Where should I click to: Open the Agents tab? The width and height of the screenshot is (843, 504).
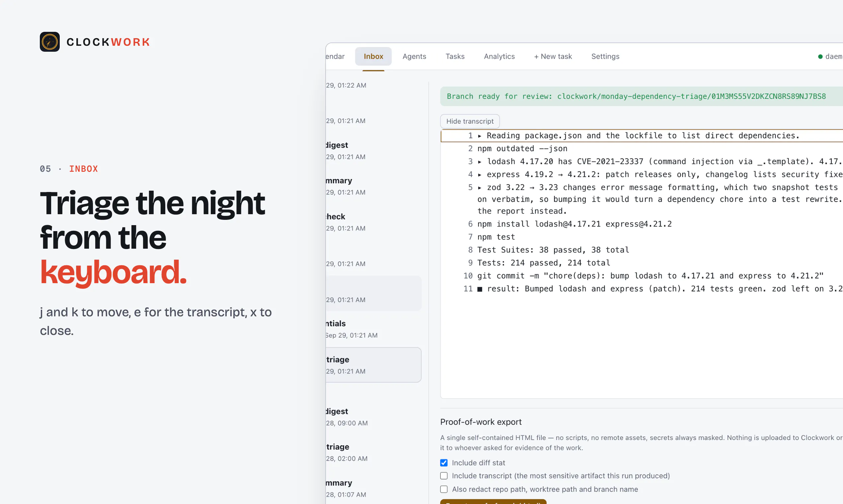point(414,56)
